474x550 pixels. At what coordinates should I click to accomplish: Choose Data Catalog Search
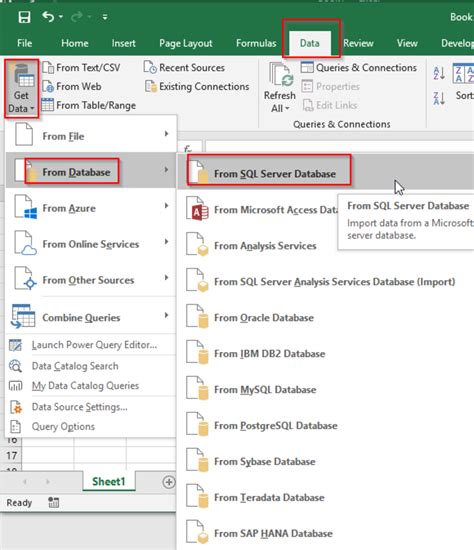[91, 366]
